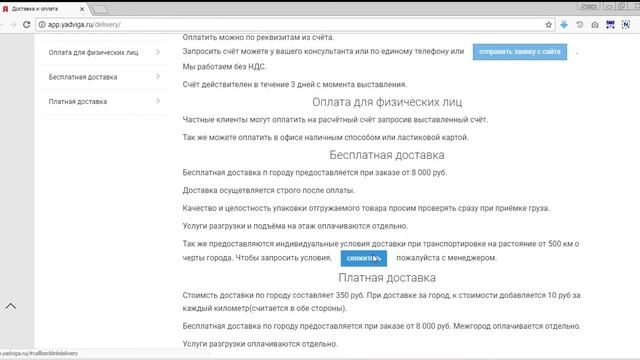Click the dotted N extension icon
The image size is (640, 360).
coord(626,24)
